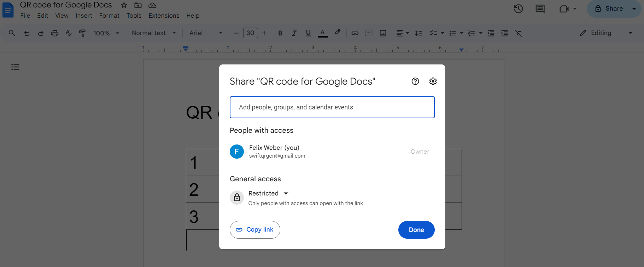The width and height of the screenshot is (644, 267).
Task: Open the text alignment dropdown
Action: [403, 33]
